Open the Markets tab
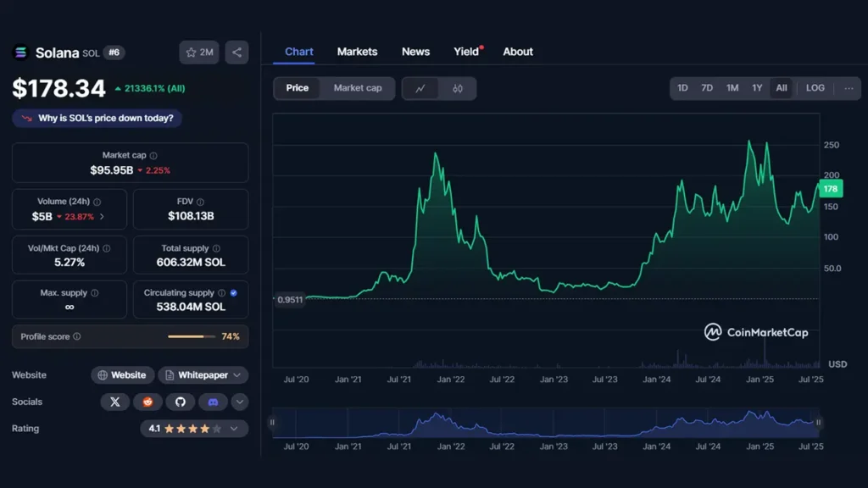 tap(357, 52)
